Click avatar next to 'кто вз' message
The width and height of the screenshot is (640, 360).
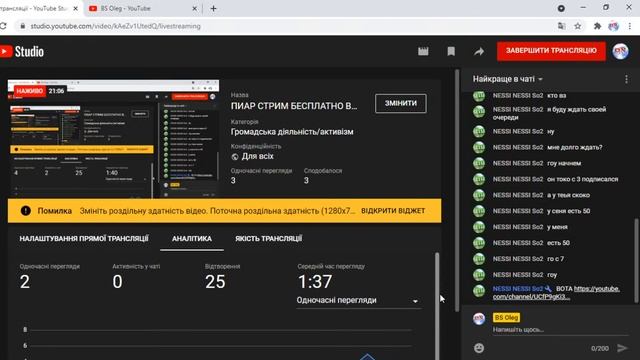tap(479, 96)
